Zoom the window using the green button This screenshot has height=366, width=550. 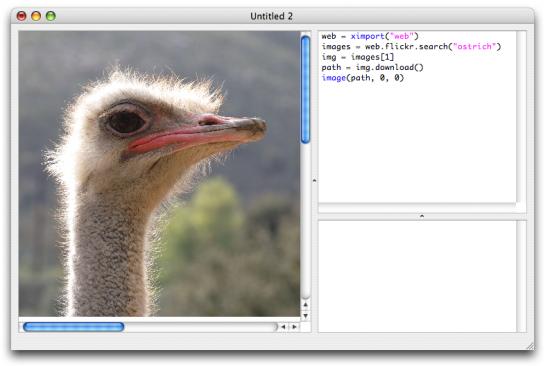pyautogui.click(x=51, y=16)
